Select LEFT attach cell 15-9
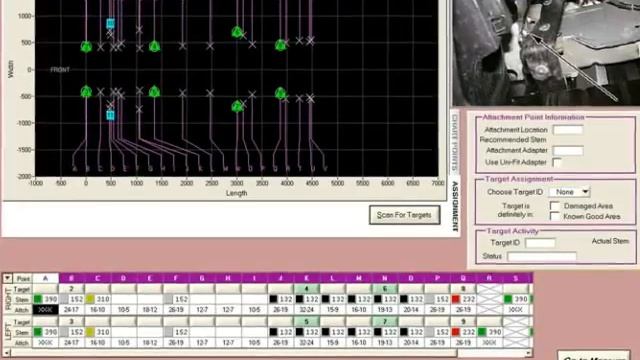Image resolution: width=640 pixels, height=360 pixels. (x=332, y=343)
